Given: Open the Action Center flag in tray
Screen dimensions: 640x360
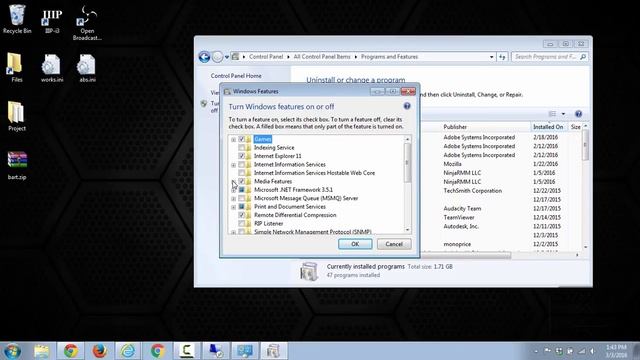Looking at the screenshot, I should (x=547, y=351).
